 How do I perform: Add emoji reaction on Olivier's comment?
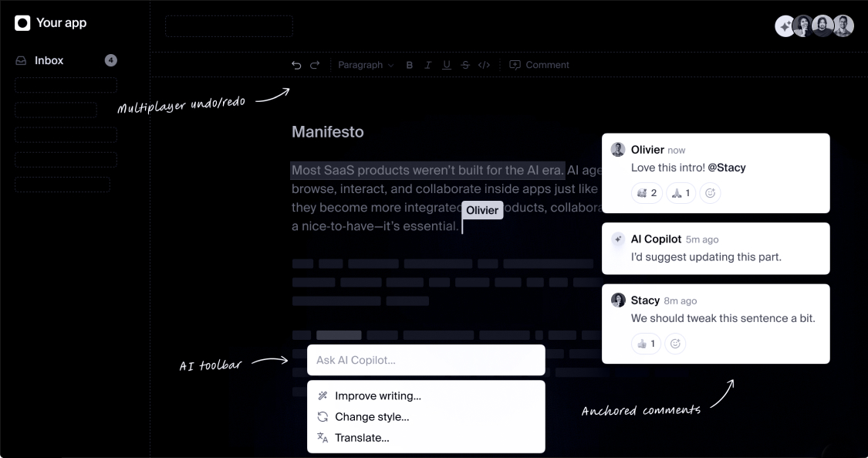(x=710, y=193)
